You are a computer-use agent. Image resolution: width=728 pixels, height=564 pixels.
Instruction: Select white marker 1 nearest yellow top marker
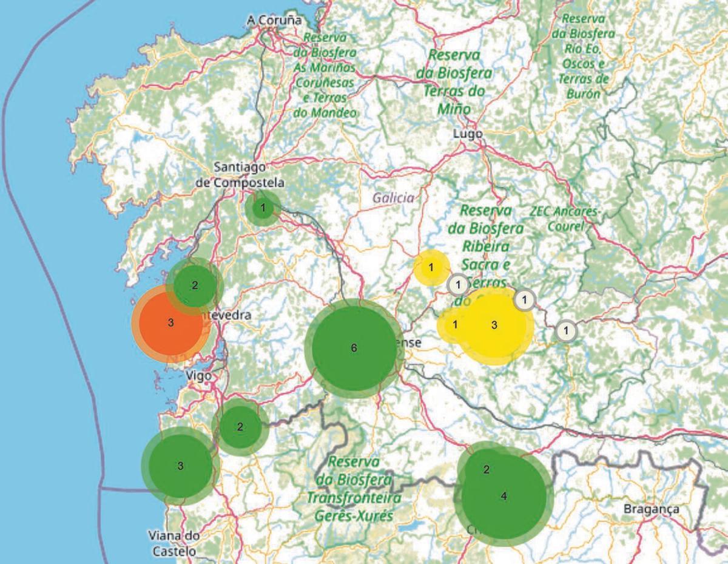pyautogui.click(x=459, y=284)
